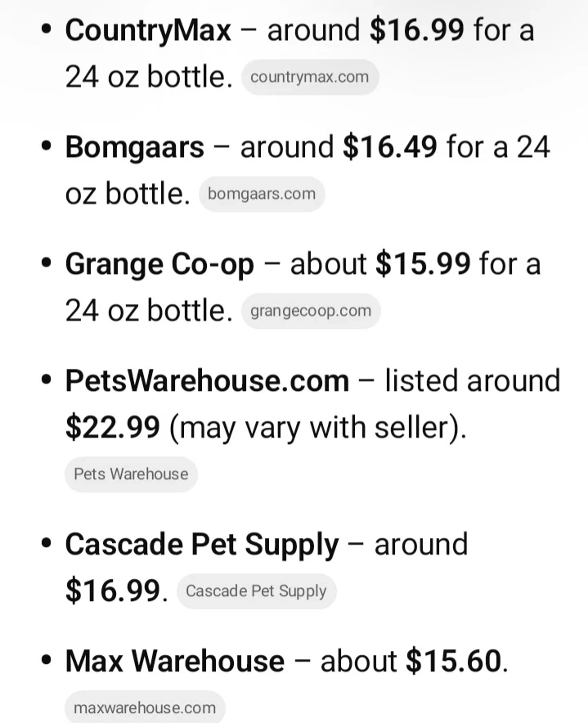Tap the $16.49 Bomgaars price
This screenshot has height=723, width=588.
[x=390, y=148]
